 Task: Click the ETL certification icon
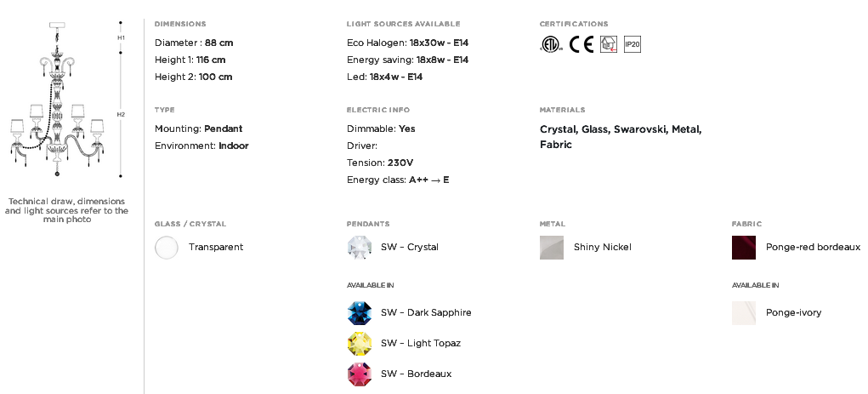pyautogui.click(x=551, y=44)
